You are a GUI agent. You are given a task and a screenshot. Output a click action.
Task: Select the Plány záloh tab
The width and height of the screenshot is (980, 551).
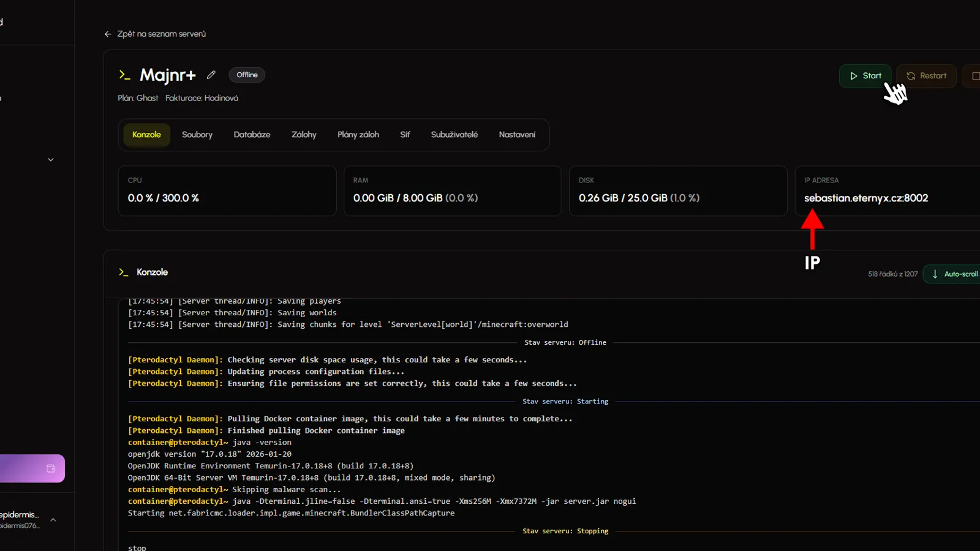click(x=358, y=135)
